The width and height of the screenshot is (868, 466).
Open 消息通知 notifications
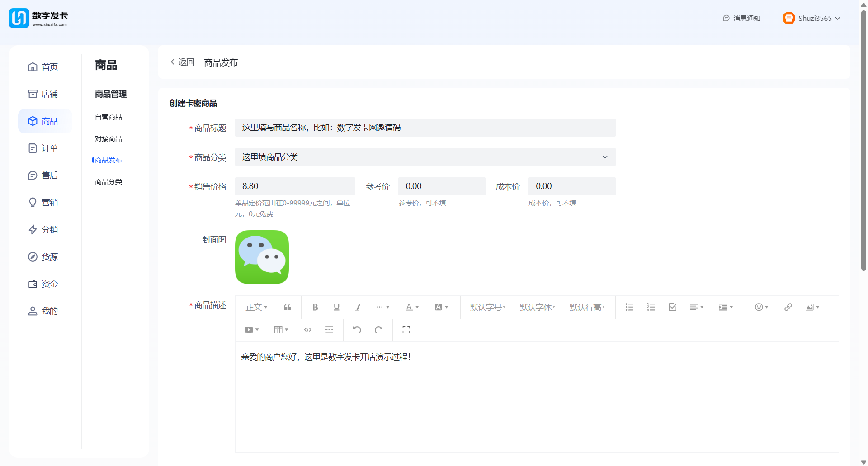[742, 18]
